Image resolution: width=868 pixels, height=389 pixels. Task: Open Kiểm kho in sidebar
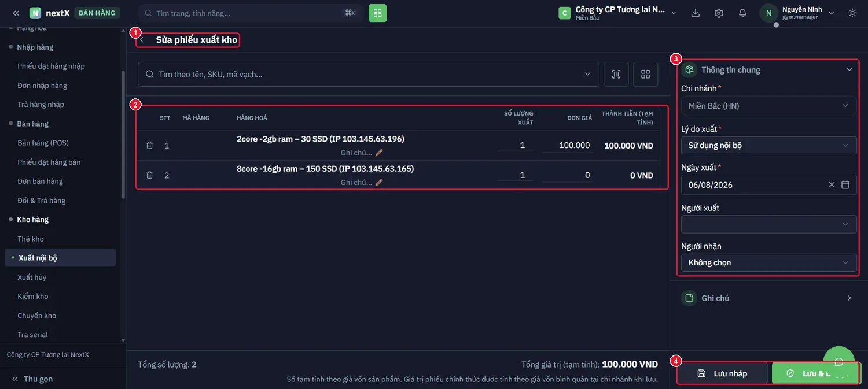(33, 296)
